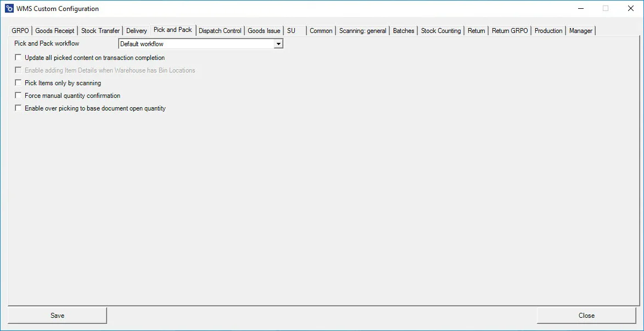Select the Return GRPO tab
The image size is (644, 331).
coord(509,31)
